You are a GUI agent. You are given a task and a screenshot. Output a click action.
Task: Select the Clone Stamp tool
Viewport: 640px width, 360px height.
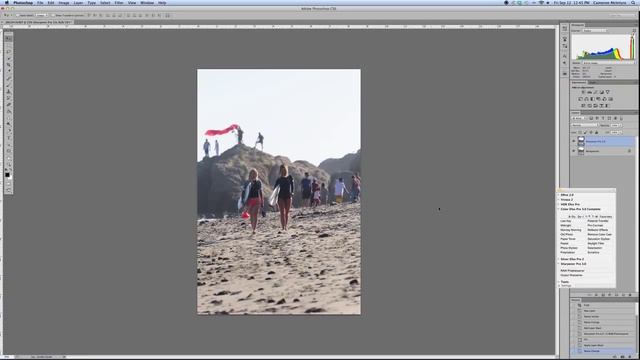(9, 92)
